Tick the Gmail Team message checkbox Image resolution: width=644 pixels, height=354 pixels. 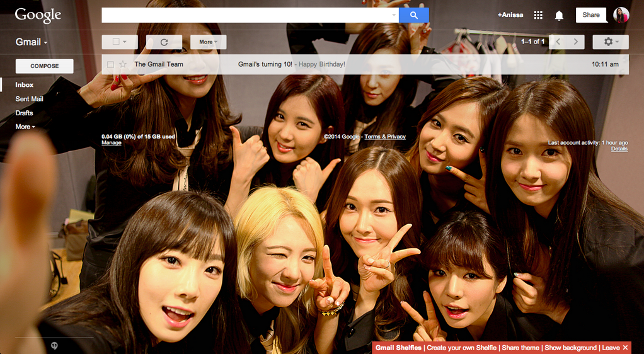pos(110,64)
